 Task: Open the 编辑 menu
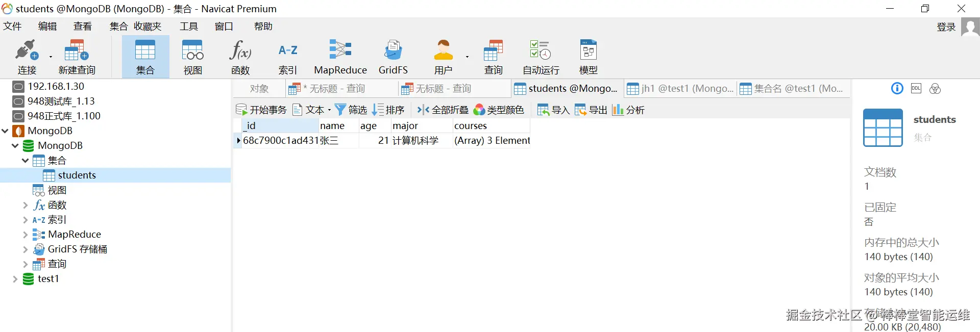point(47,26)
